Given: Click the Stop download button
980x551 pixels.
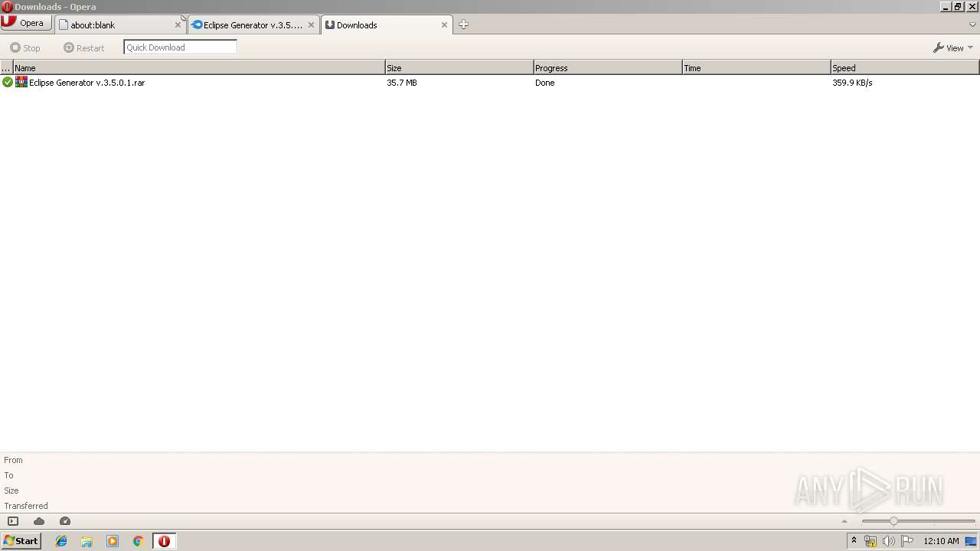Looking at the screenshot, I should (25, 47).
